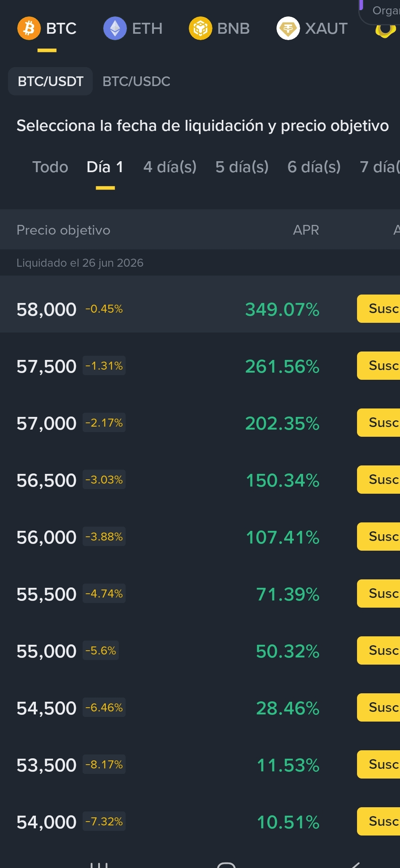Subscribe to the 58,000 target price
The height and width of the screenshot is (868, 400).
pyautogui.click(x=379, y=308)
